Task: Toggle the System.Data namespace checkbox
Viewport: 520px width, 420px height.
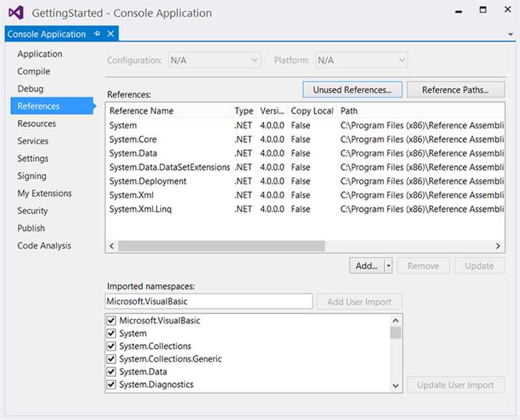Action: 112,371
